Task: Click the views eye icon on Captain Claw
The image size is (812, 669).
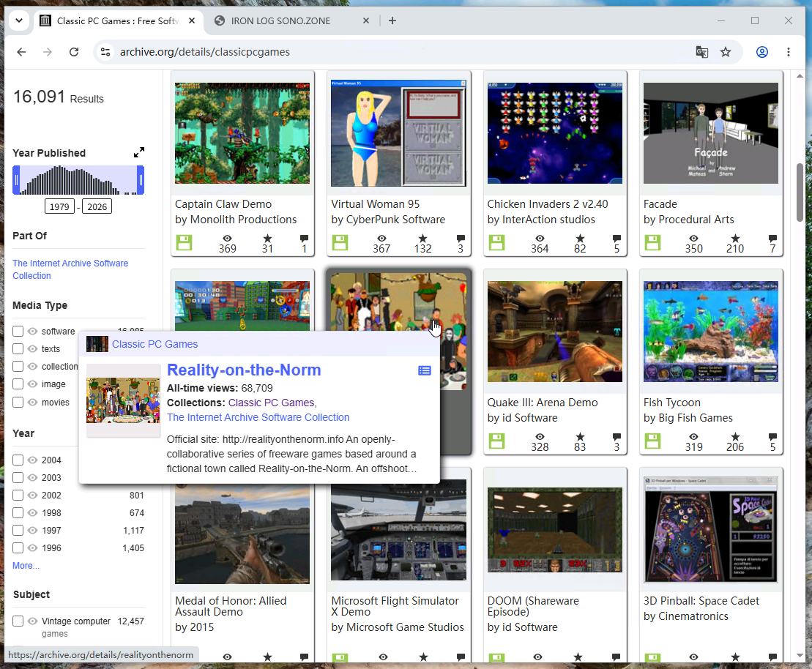Action: click(227, 239)
